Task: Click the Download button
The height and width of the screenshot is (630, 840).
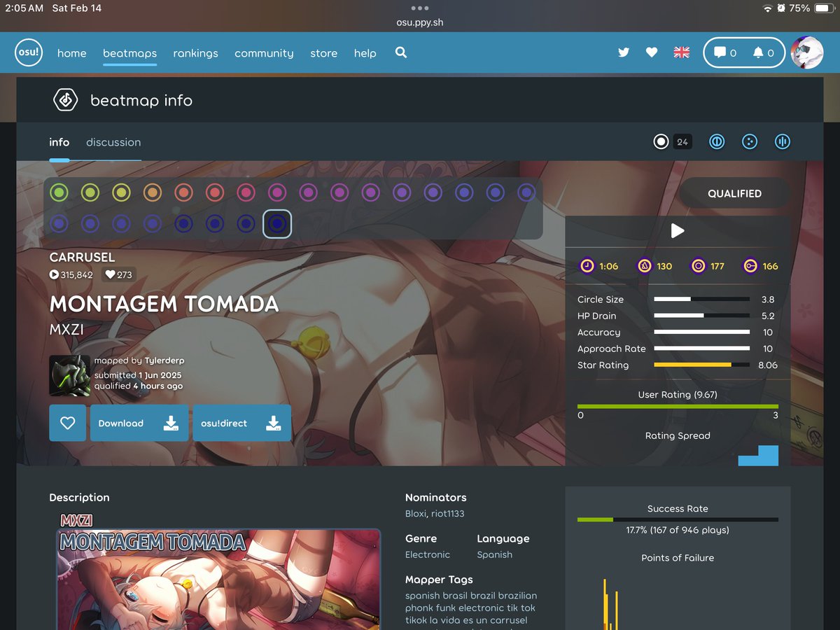Action: point(139,423)
